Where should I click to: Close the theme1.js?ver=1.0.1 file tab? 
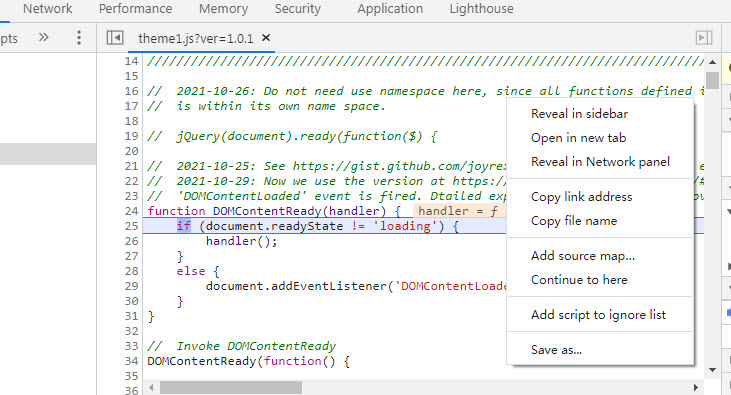[266, 37]
